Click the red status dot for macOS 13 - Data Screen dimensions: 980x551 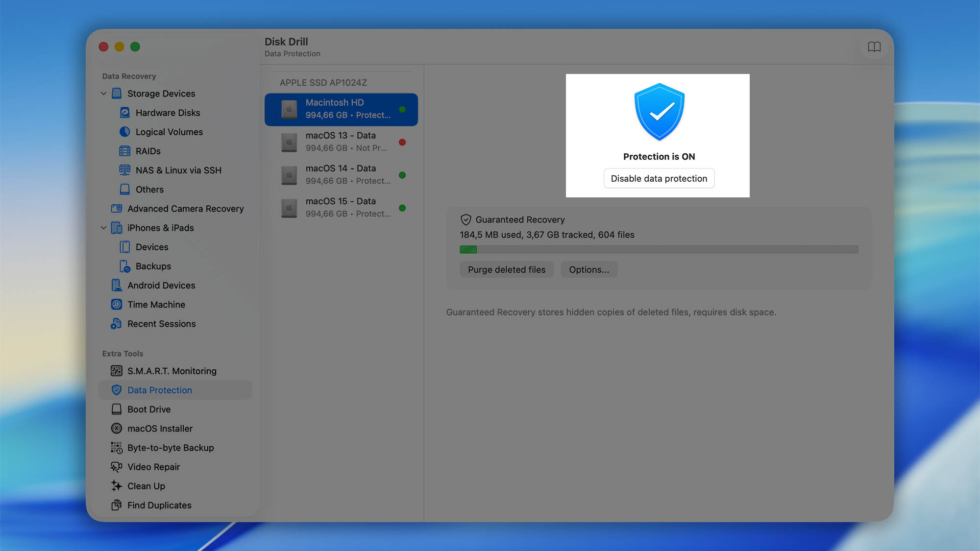click(x=402, y=143)
